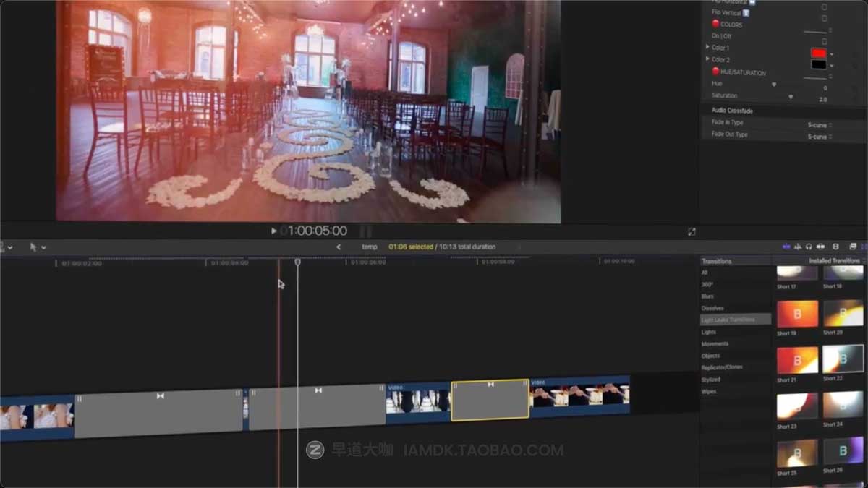868x488 pixels.
Task: Click the red Color 1 swatch
Action: (819, 53)
